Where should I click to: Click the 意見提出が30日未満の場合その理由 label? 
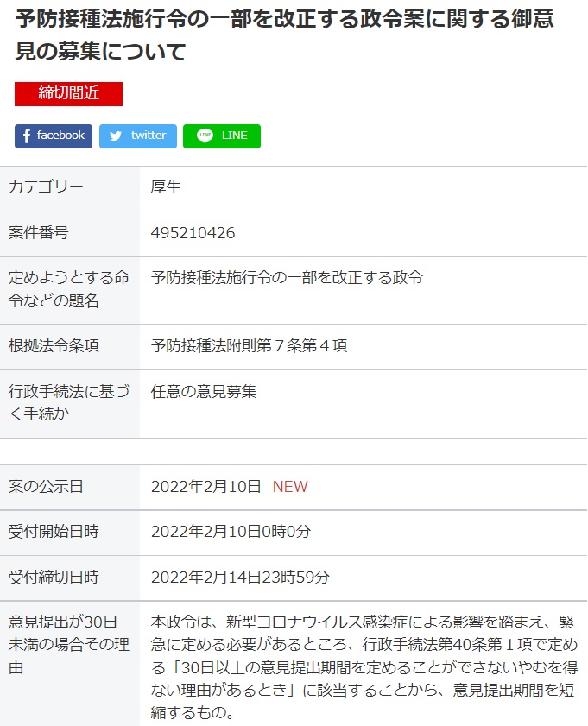69,645
